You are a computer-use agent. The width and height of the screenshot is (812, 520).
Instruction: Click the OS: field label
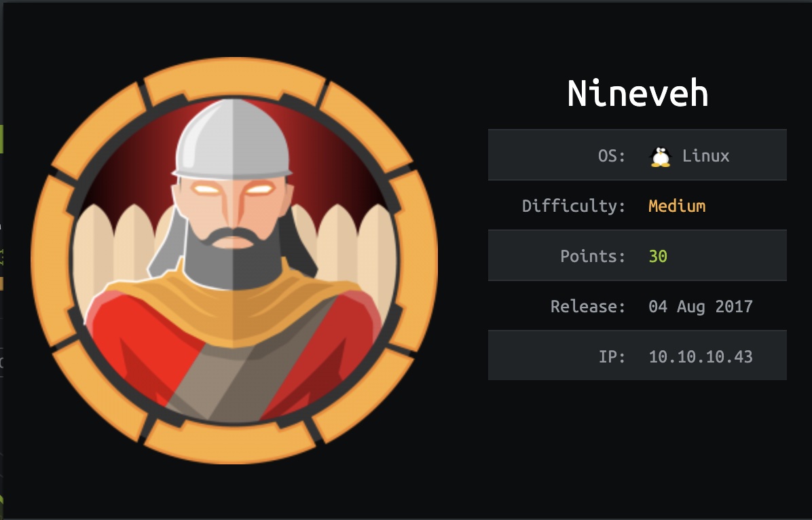pyautogui.click(x=612, y=156)
